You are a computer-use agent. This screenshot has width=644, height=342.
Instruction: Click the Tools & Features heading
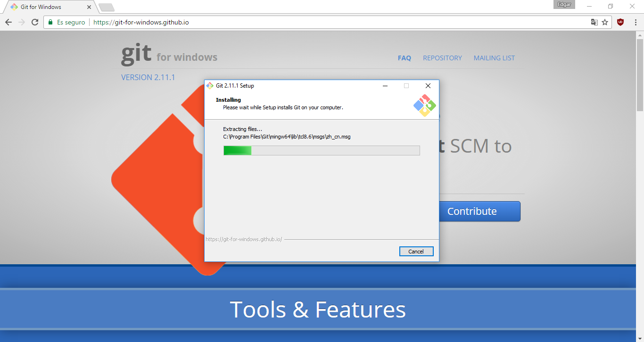(318, 309)
